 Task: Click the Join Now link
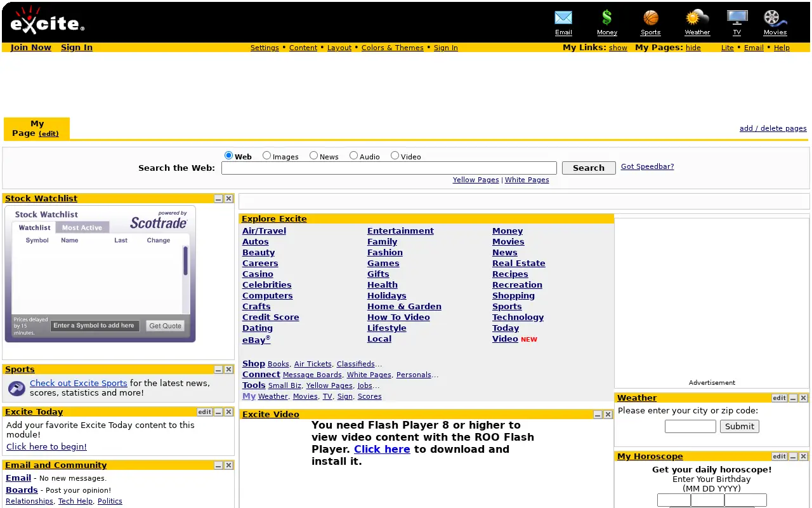[31, 48]
